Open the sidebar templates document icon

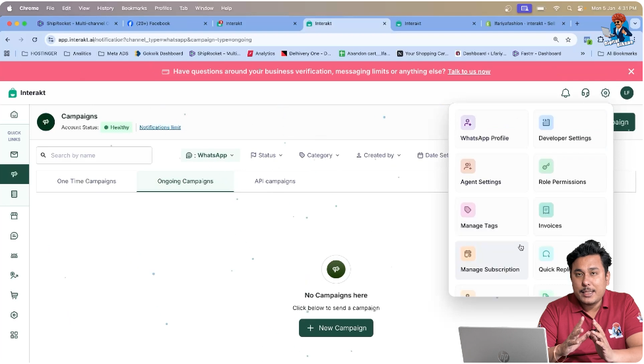tap(15, 194)
